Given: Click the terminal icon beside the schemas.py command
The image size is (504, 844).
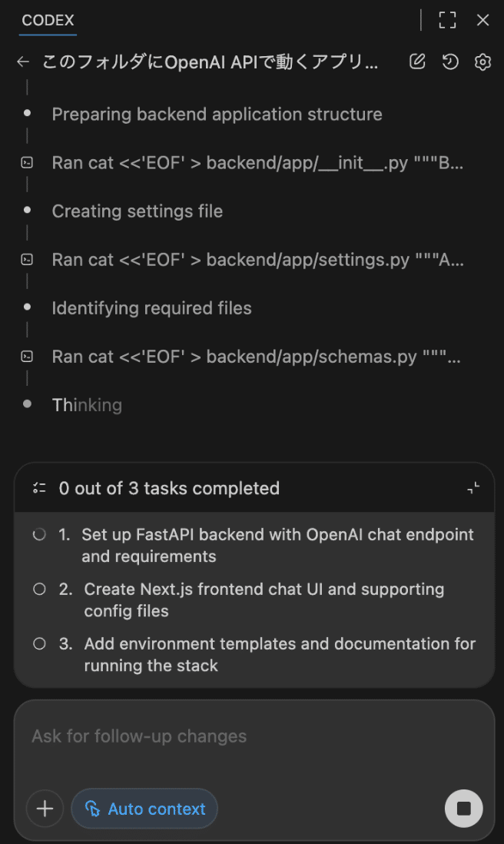Looking at the screenshot, I should point(27,357).
